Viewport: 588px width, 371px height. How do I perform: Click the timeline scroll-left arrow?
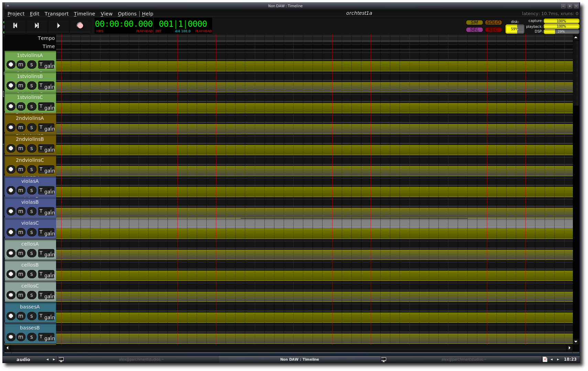tap(7, 348)
